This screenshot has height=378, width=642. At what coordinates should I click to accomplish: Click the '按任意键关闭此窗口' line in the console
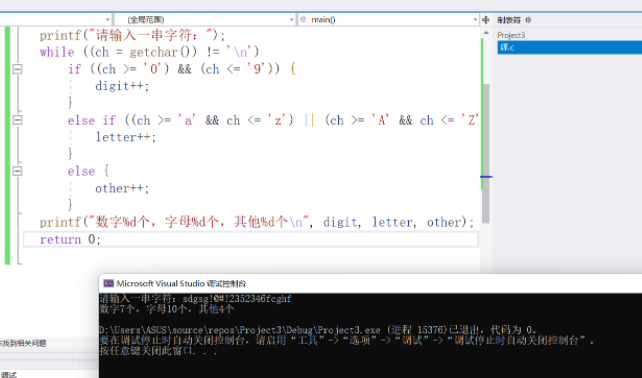(x=158, y=351)
